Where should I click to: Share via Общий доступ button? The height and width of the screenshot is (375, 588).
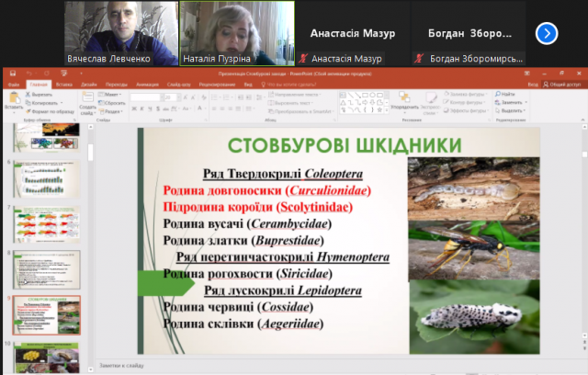point(561,85)
